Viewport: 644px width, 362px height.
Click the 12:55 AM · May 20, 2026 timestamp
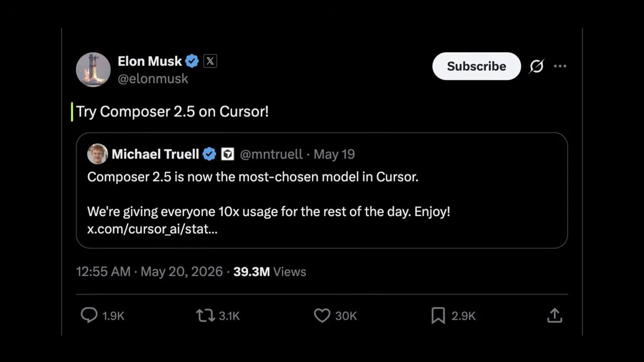pos(149,271)
